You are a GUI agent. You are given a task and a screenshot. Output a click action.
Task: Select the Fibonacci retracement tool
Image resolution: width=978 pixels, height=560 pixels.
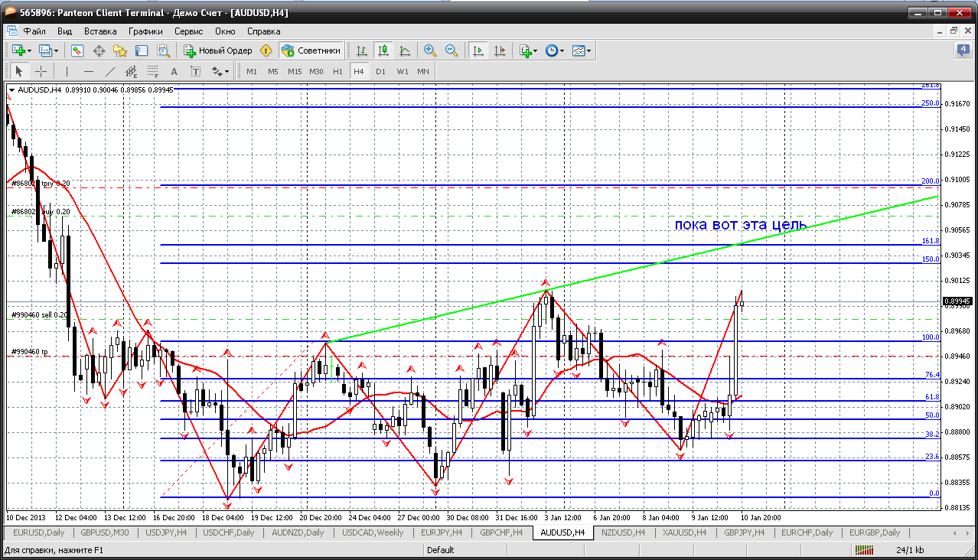click(x=152, y=71)
